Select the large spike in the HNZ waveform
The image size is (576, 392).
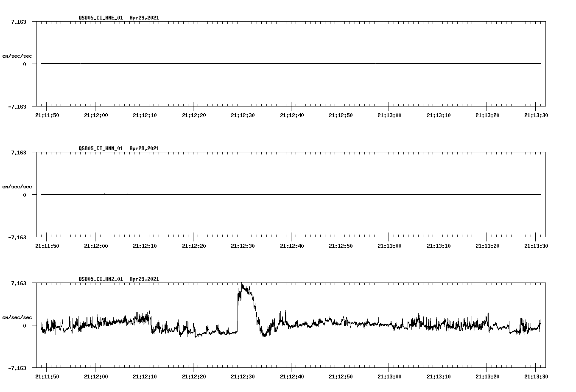coord(243,293)
